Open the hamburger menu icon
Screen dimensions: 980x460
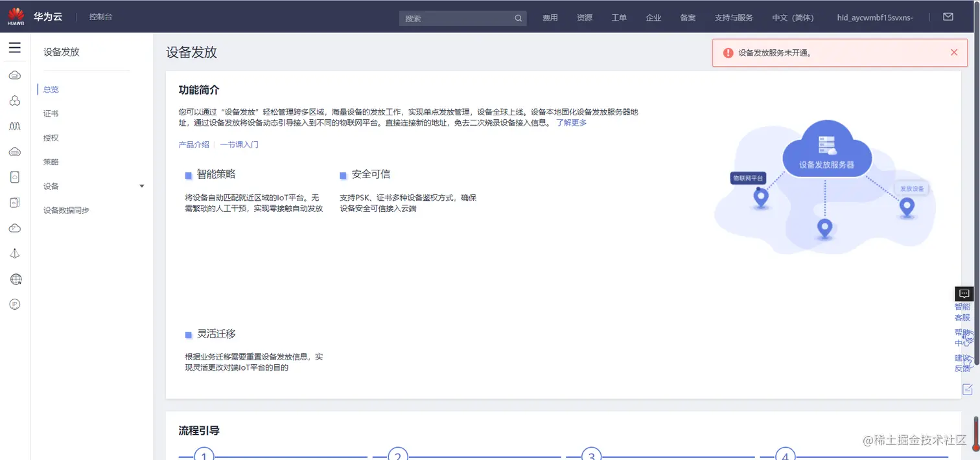pos(15,47)
